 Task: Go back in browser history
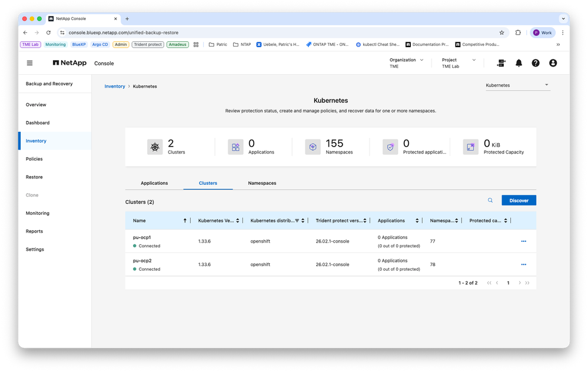coord(25,32)
